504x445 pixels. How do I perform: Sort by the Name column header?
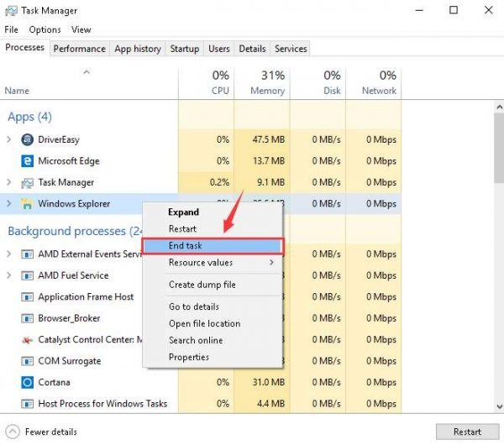[89, 83]
